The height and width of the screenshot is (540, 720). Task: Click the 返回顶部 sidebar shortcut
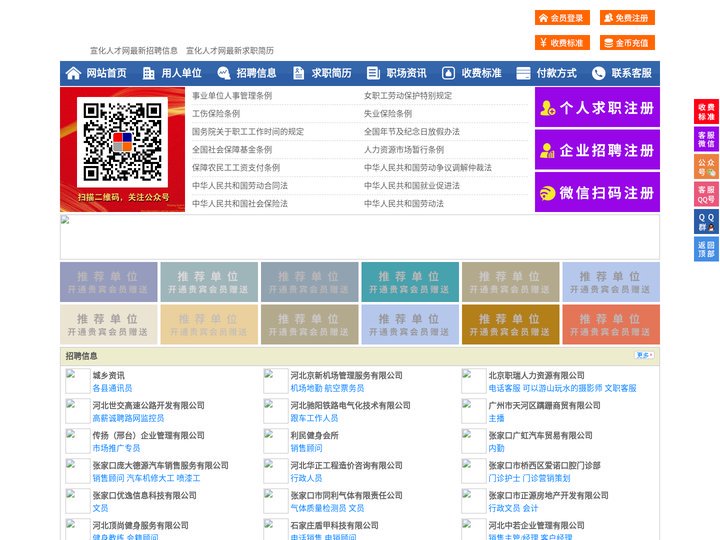pyautogui.click(x=706, y=249)
